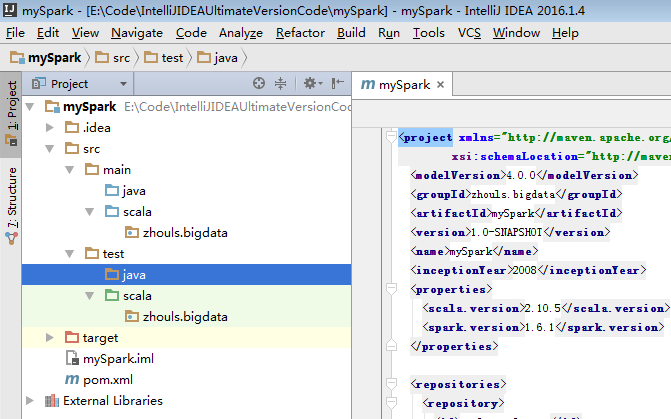Select the highlighted java folder under test
This screenshot has height=419, width=671.
tap(187, 274)
